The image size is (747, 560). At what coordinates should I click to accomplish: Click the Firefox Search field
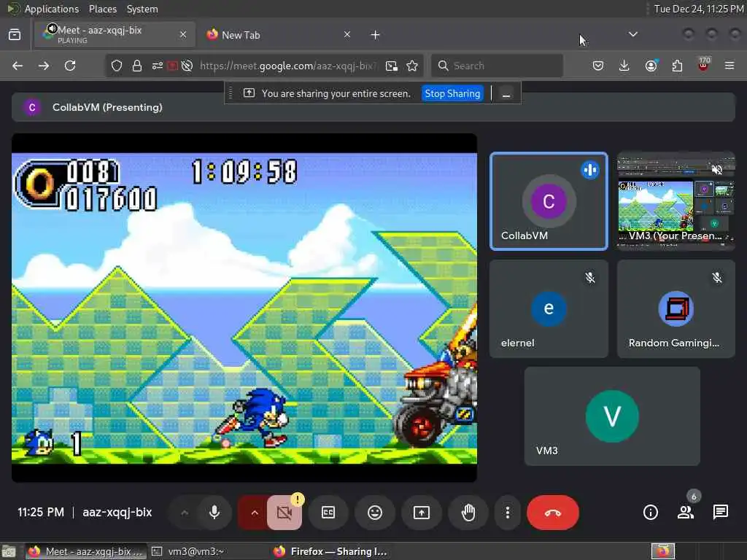click(497, 66)
